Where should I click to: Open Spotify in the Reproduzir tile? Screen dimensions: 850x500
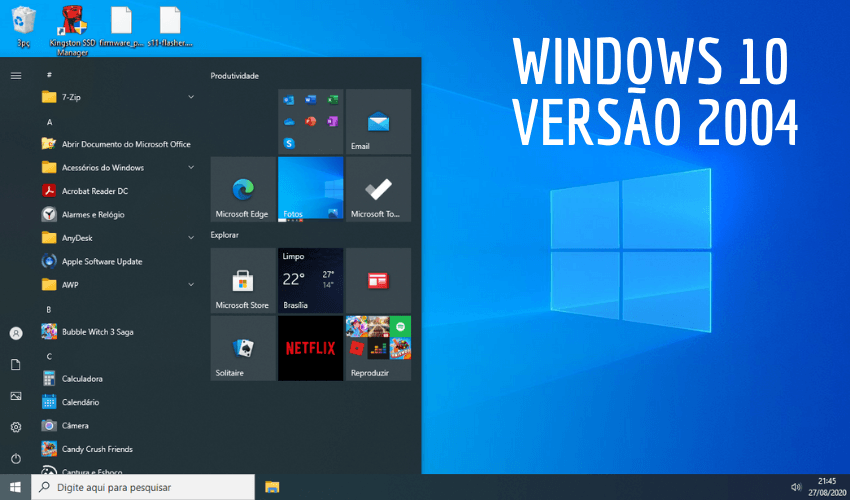point(400,326)
